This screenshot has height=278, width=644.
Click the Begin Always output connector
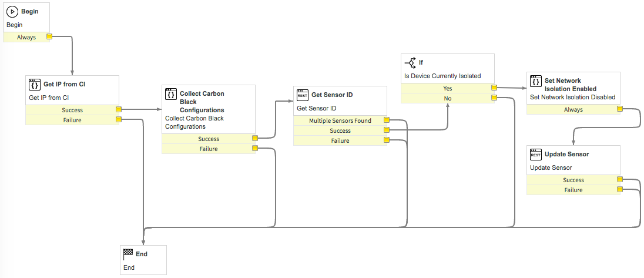(49, 37)
